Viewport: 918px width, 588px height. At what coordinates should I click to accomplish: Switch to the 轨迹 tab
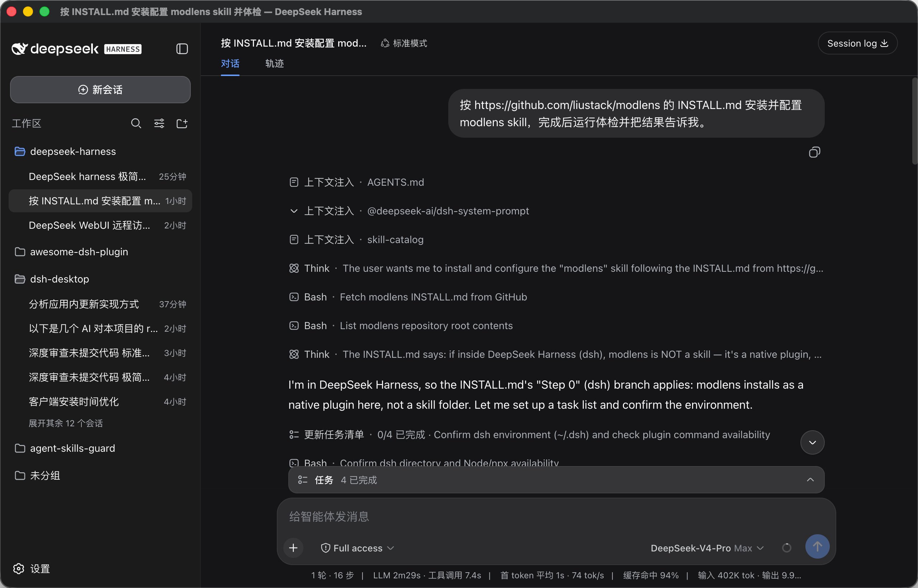click(274, 63)
